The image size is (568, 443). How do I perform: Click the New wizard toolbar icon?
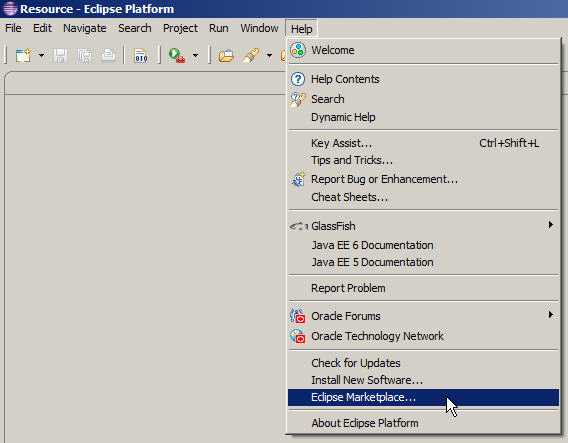23,56
